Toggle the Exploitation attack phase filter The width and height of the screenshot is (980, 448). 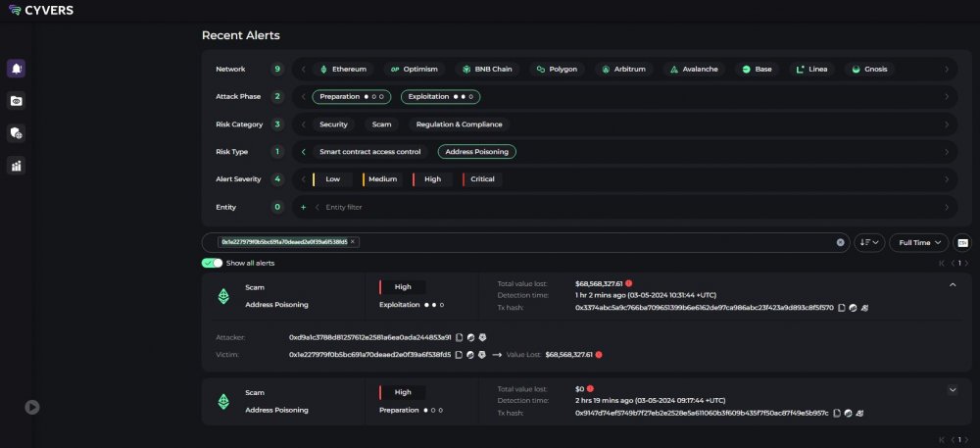click(x=441, y=97)
